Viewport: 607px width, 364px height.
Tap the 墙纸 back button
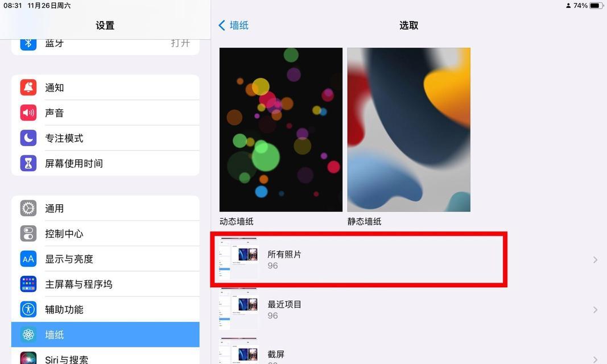pos(233,25)
